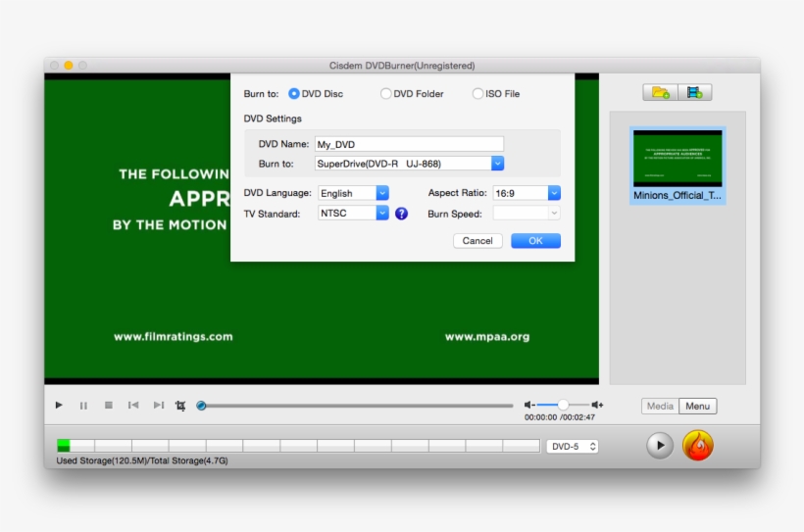
Task: Open the Aspect Ratio 16:9 dropdown
Action: point(527,193)
